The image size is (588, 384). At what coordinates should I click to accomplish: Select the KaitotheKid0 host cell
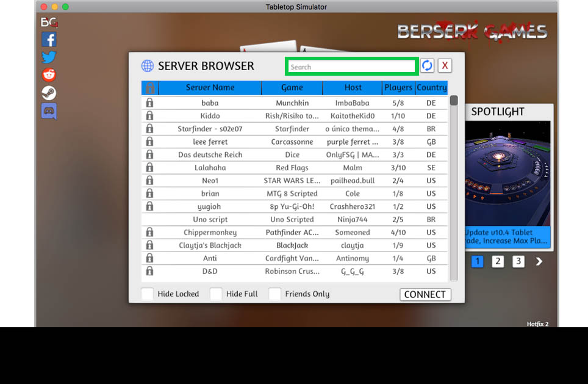coord(353,115)
